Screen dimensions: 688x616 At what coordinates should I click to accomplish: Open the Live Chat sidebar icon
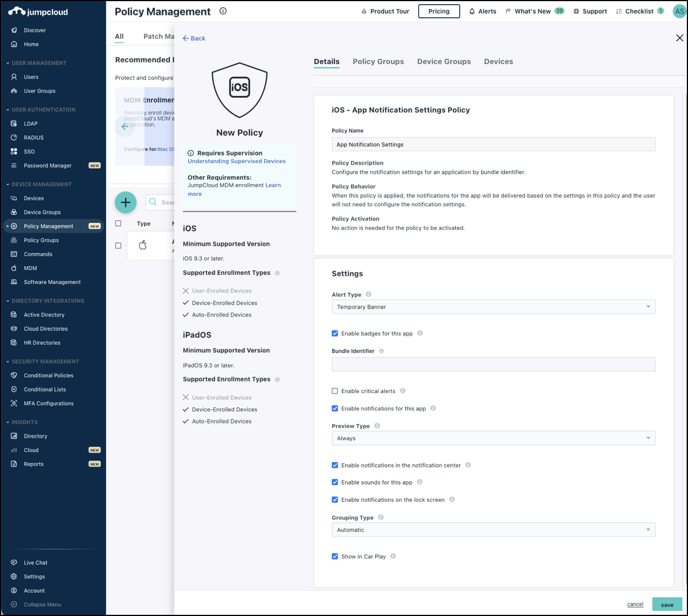(14, 562)
